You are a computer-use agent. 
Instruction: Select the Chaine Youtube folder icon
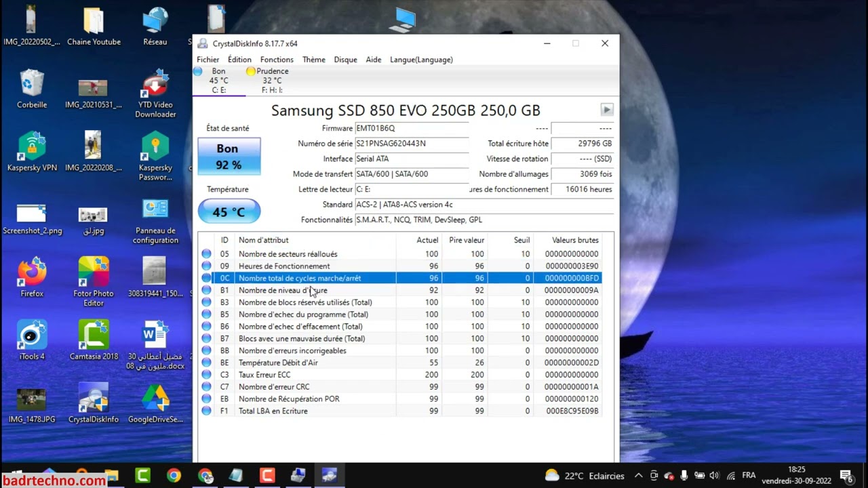click(94, 26)
